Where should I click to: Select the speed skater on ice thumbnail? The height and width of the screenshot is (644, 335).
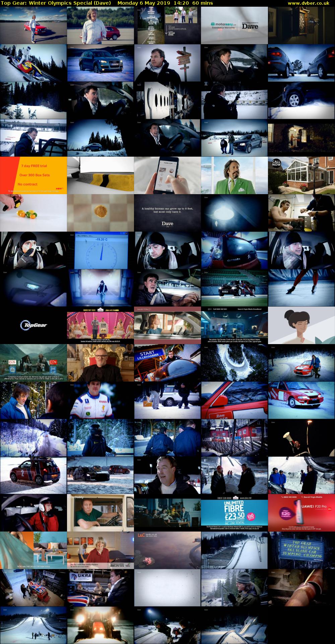coord(301,288)
